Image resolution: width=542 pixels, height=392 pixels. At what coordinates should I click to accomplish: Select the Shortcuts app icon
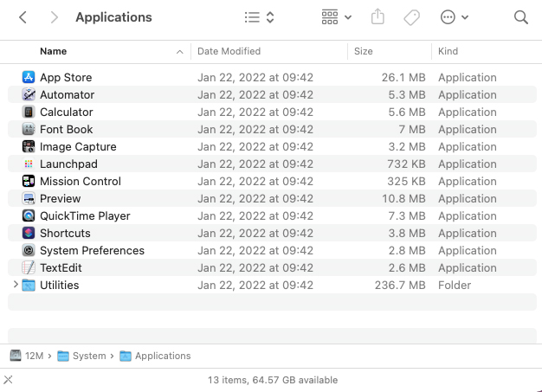tap(28, 233)
